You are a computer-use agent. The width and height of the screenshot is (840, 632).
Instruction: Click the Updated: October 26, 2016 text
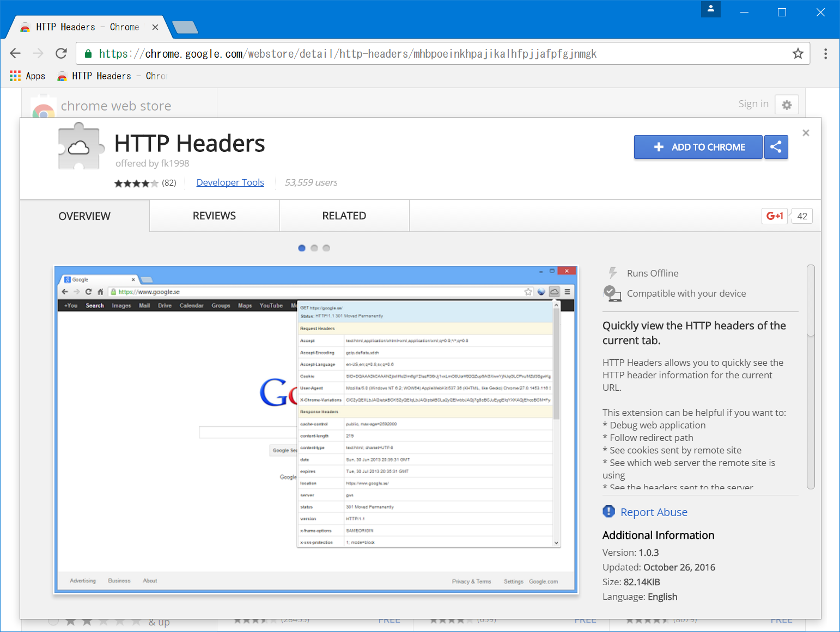coord(659,567)
